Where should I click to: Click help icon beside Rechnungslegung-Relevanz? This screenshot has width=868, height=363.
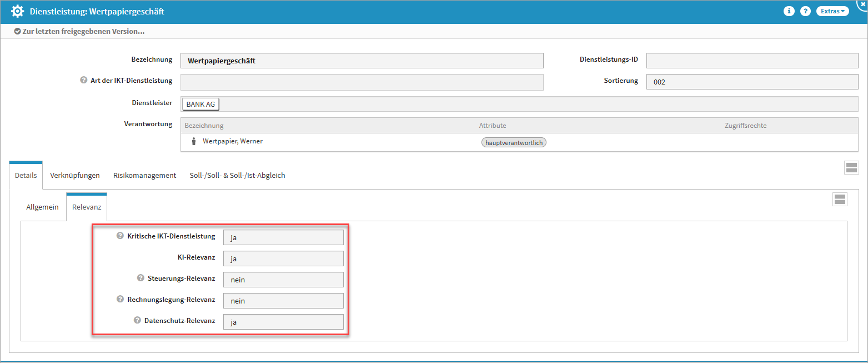[120, 299]
